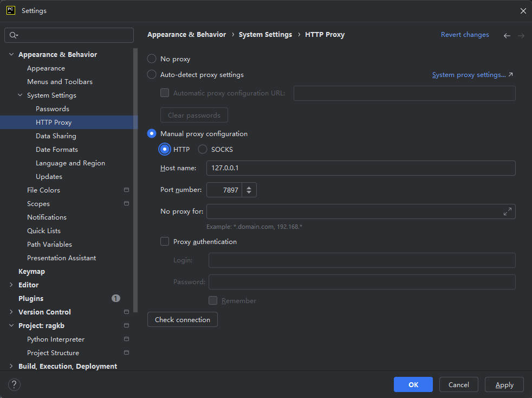Expand the Editor settings section
The width and height of the screenshot is (532, 398).
(11, 285)
